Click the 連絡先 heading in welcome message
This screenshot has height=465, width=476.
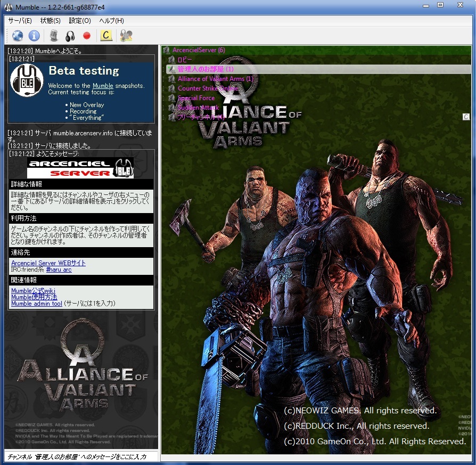20,252
